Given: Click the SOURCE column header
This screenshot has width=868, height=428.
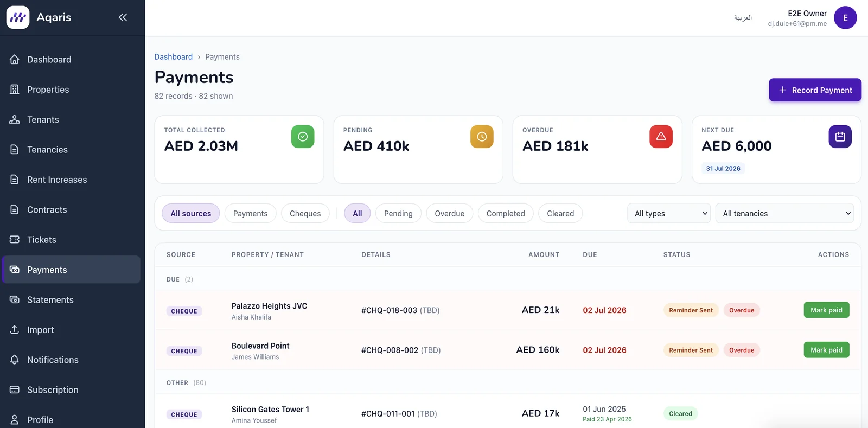Looking at the screenshot, I should tap(181, 254).
